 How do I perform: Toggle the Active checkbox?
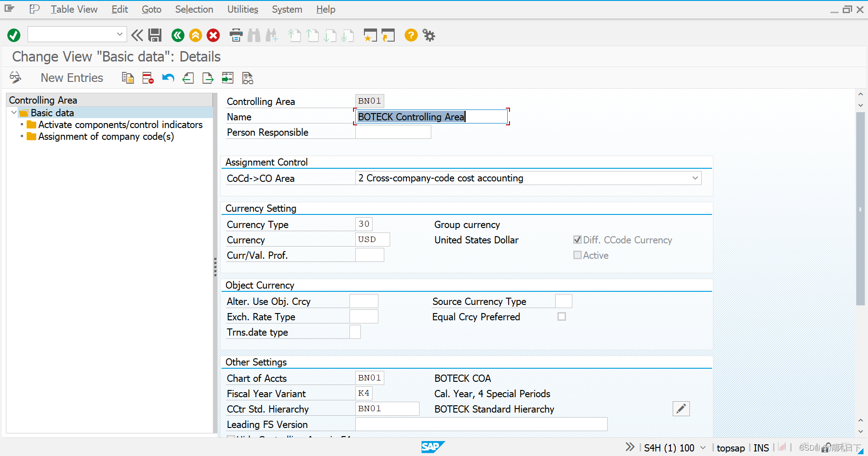click(x=577, y=255)
